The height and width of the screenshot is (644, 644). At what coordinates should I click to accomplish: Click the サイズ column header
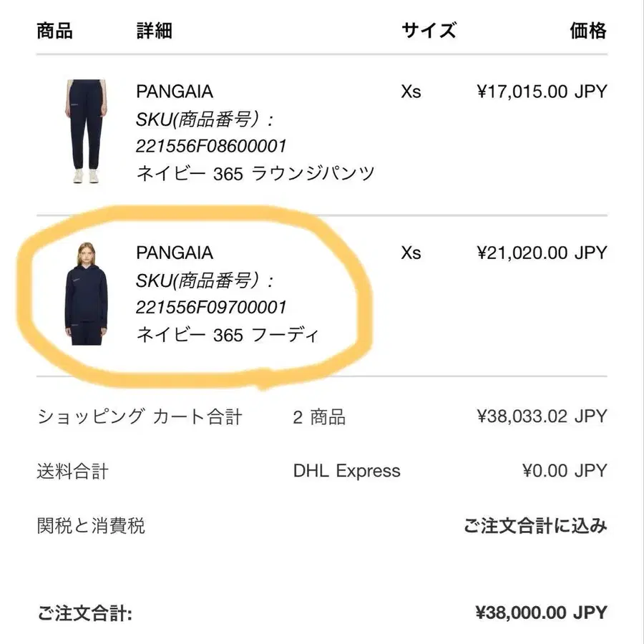click(x=429, y=30)
